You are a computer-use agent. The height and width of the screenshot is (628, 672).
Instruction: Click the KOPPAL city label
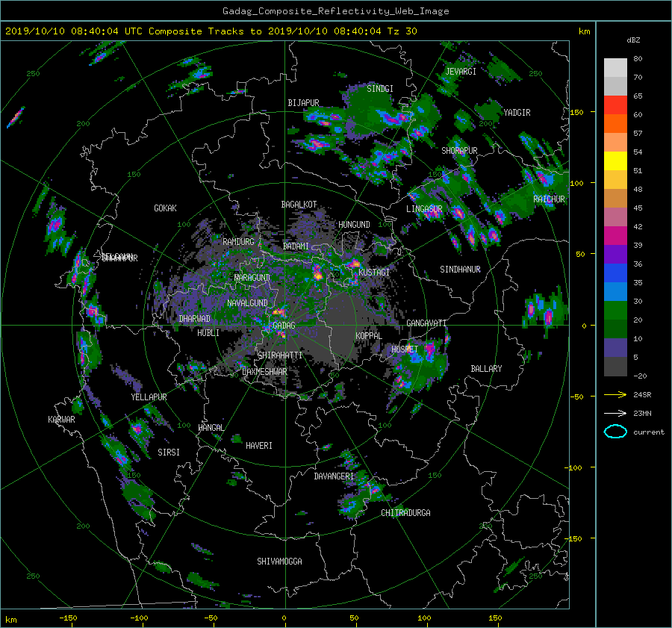[369, 336]
